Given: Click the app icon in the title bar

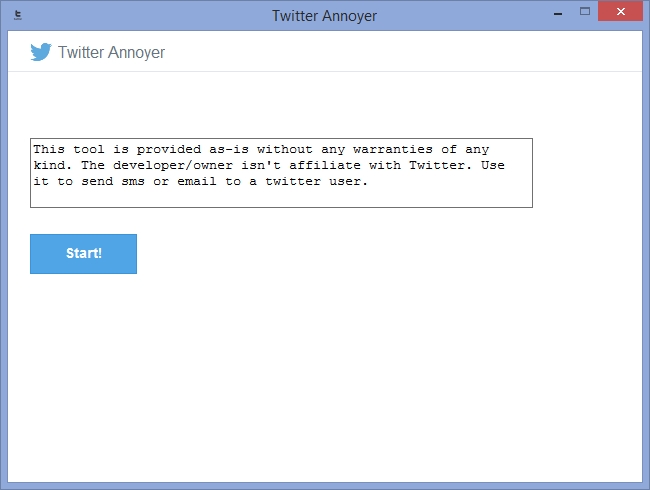Looking at the screenshot, I should pos(18,15).
